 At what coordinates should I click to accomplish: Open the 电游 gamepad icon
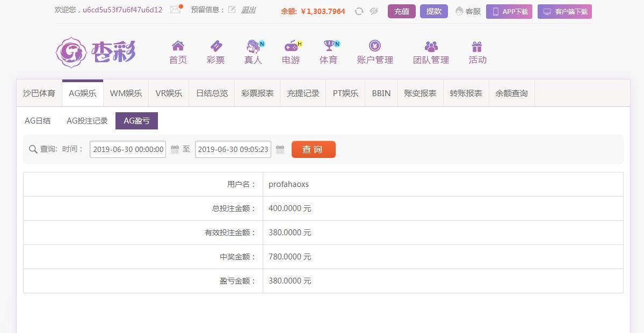point(291,46)
